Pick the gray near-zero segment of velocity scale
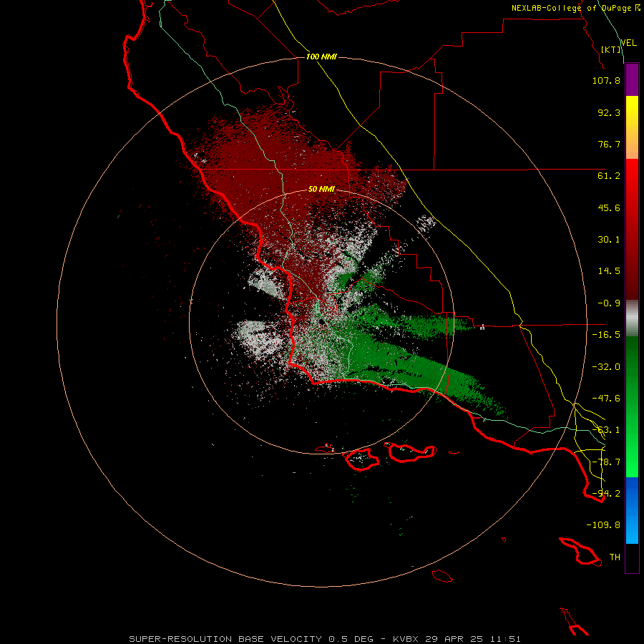This screenshot has width=644, height=644. pyautogui.click(x=632, y=318)
